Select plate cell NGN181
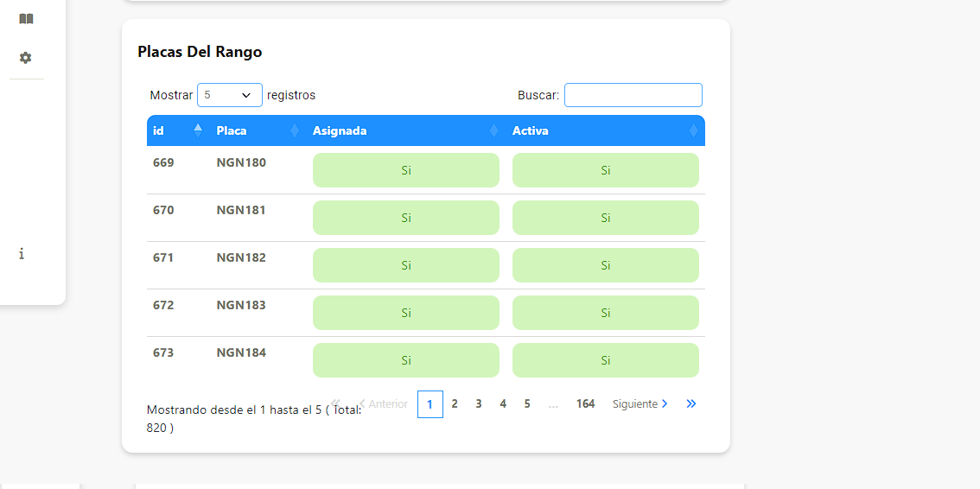 (241, 210)
